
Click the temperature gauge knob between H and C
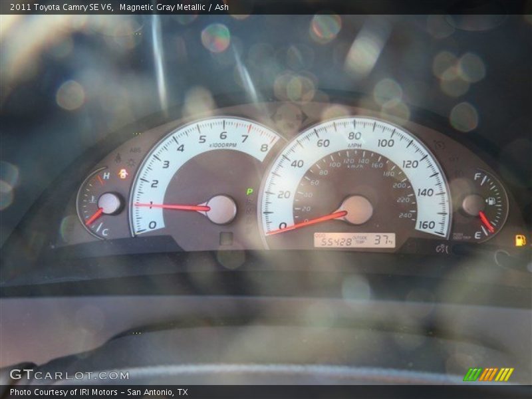108,201
